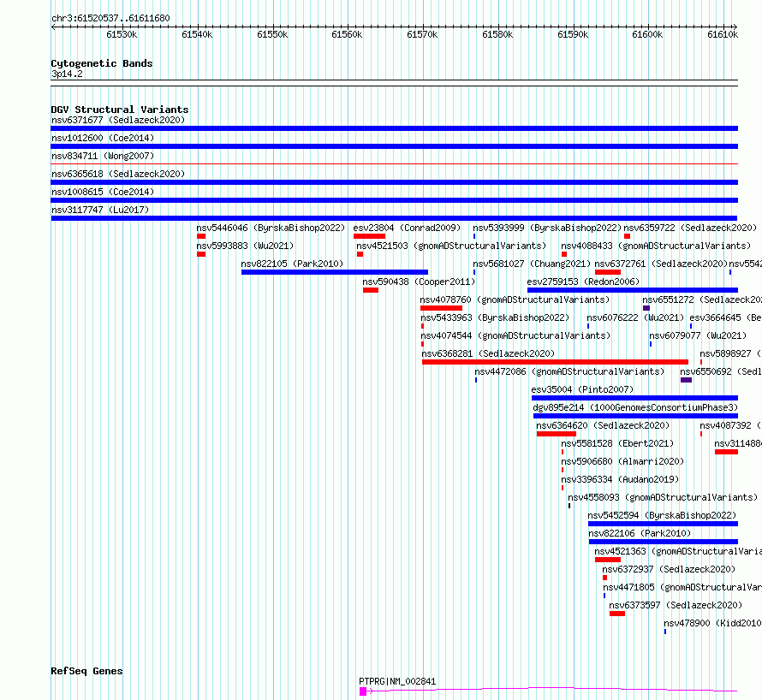Click nsv6359722 (Sedlazeck2020) label
Image resolution: width=762 pixels, height=700 pixels.
pyautogui.click(x=690, y=228)
